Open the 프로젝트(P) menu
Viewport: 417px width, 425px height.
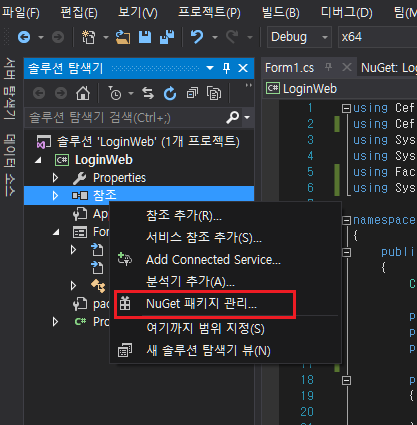[x=209, y=13]
